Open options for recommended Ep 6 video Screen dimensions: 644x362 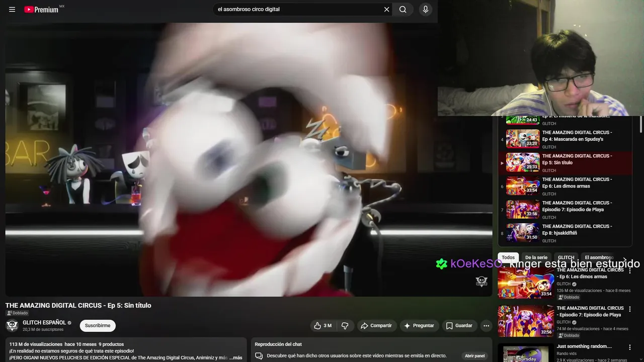pyautogui.click(x=629, y=271)
